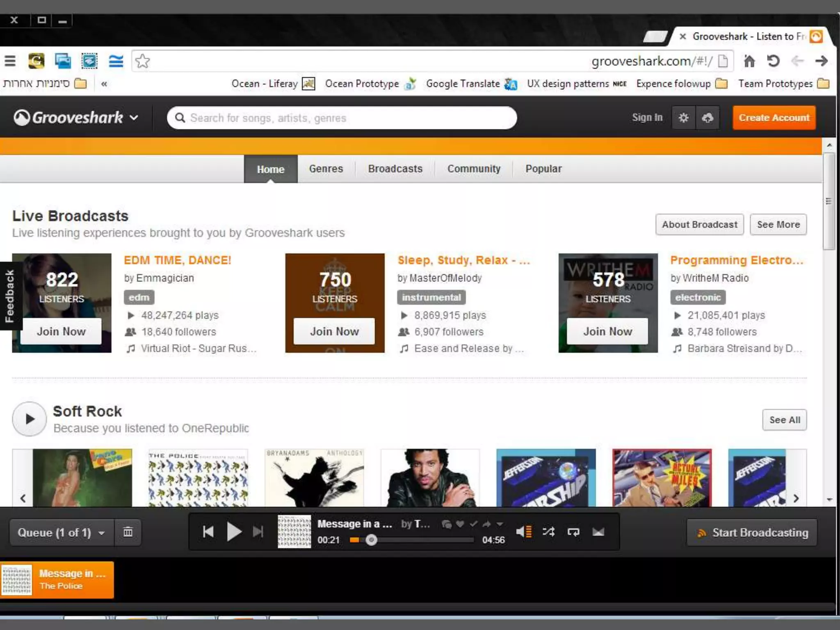Click the upload cloud icon in header

pos(708,118)
